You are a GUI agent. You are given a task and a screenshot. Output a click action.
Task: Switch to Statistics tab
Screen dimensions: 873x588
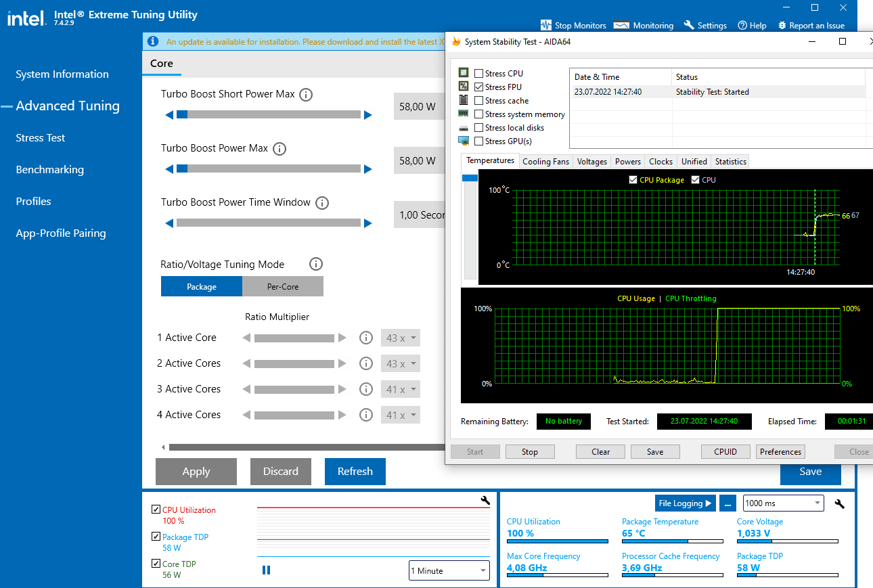(731, 162)
